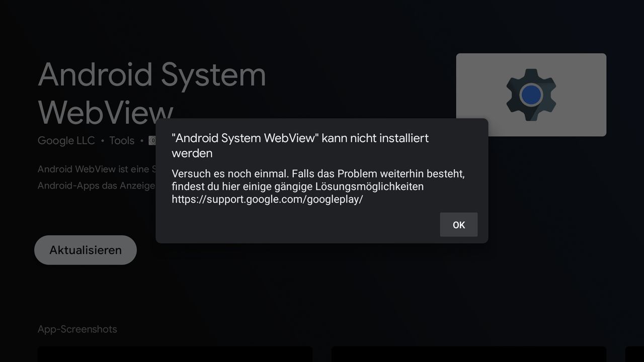Image resolution: width=644 pixels, height=362 pixels.
Task: Open the partially visible third screenshot thumbnail
Action: click(x=634, y=354)
